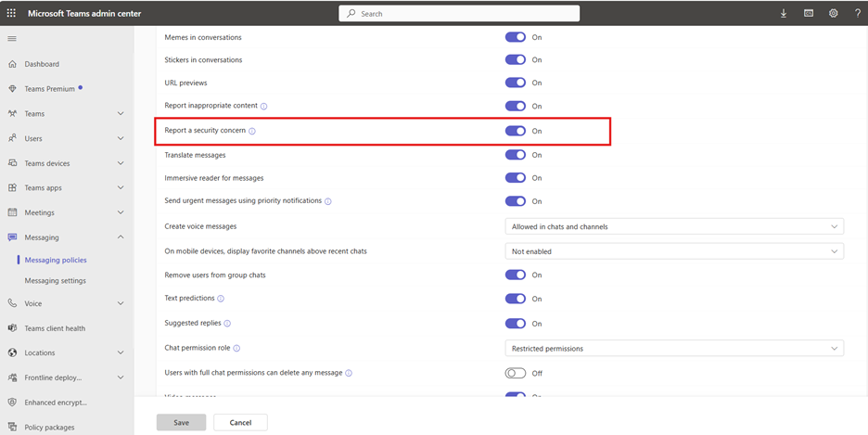Expand the Teams section chevron
This screenshot has width=868, height=435.
pos(121,113)
